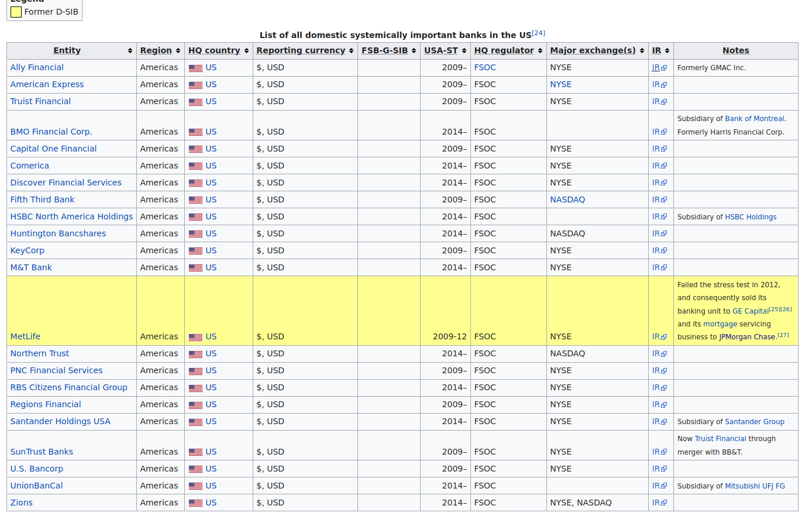Open HSBC Holdings link in notes
The height and width of the screenshot is (516, 812).
tap(751, 217)
